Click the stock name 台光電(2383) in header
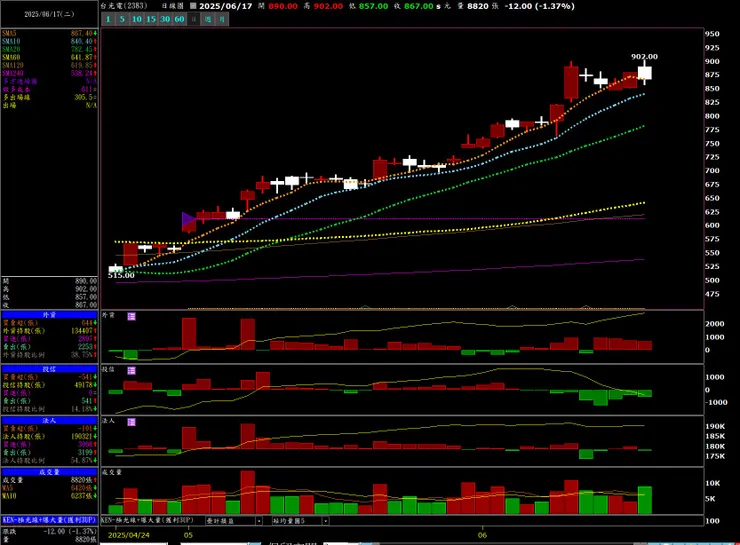This screenshot has height=545, width=740. click(x=124, y=6)
